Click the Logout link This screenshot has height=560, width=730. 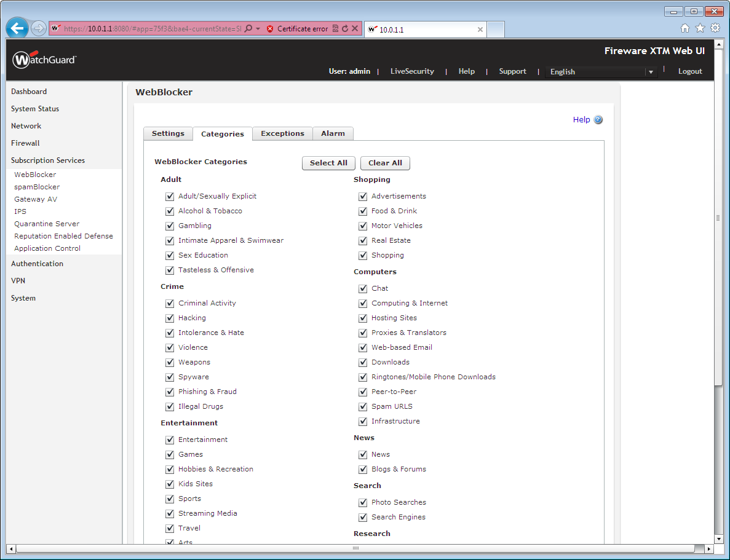690,71
